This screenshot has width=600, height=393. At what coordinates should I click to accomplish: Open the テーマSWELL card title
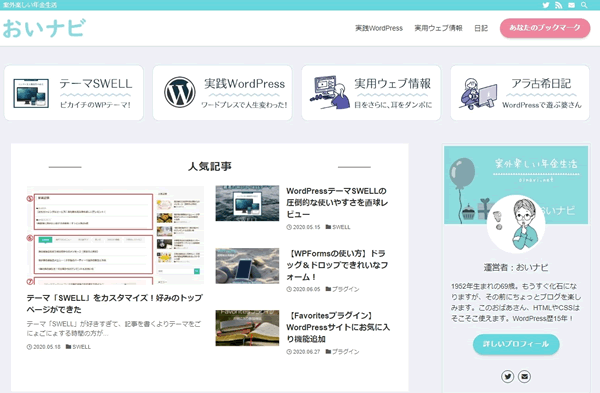(96, 83)
